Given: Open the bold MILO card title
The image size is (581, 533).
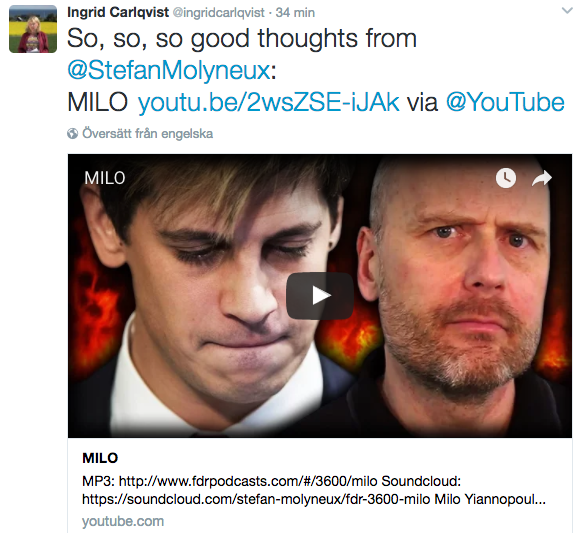Looking at the screenshot, I should [100, 458].
